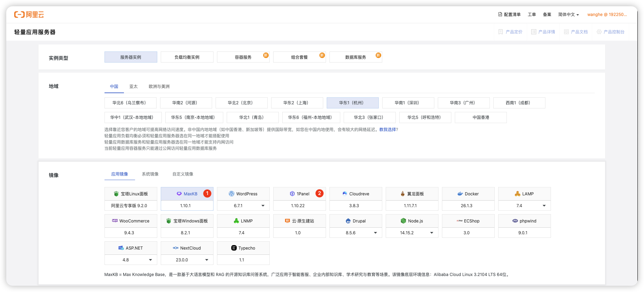Choose region 华南1 (深圳)

coord(408,103)
